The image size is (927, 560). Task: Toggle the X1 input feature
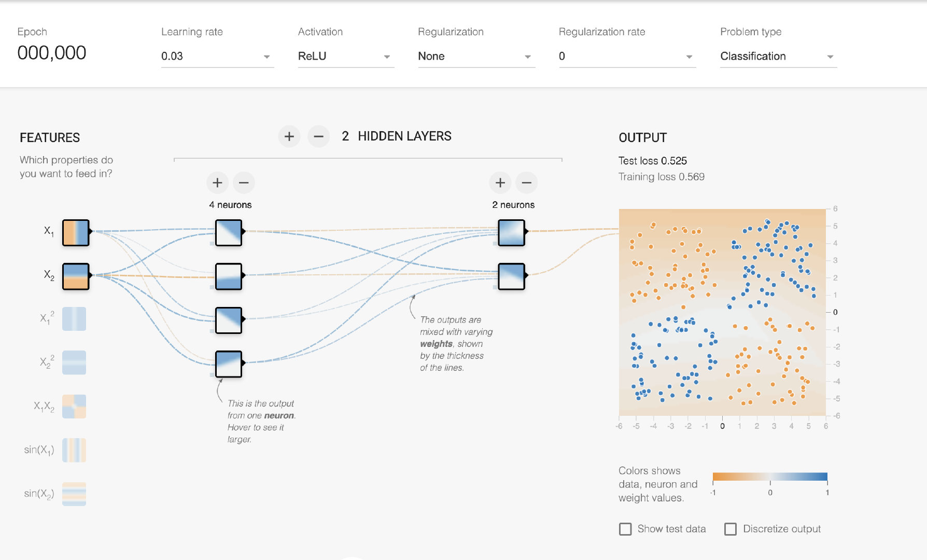[x=76, y=232]
